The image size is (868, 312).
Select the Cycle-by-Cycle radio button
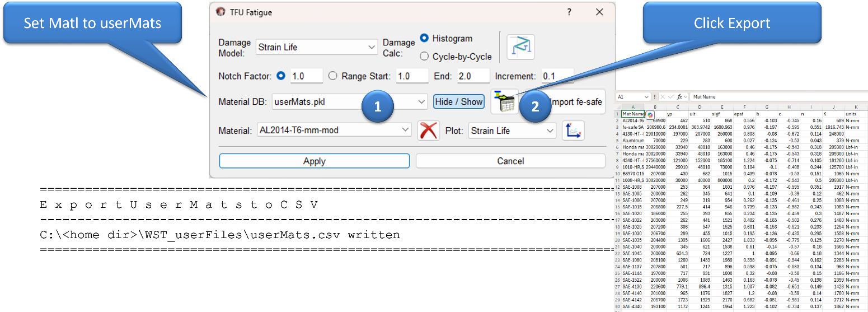pos(424,56)
